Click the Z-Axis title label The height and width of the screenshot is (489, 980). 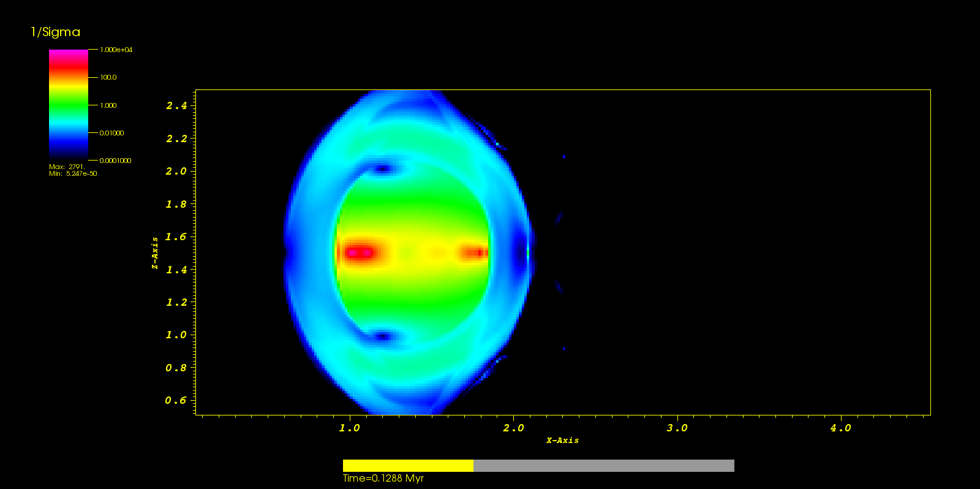click(x=155, y=253)
